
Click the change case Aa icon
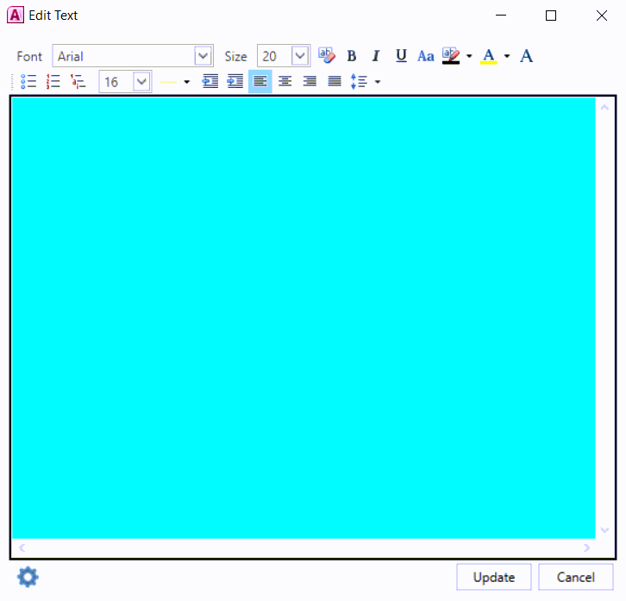tap(426, 56)
